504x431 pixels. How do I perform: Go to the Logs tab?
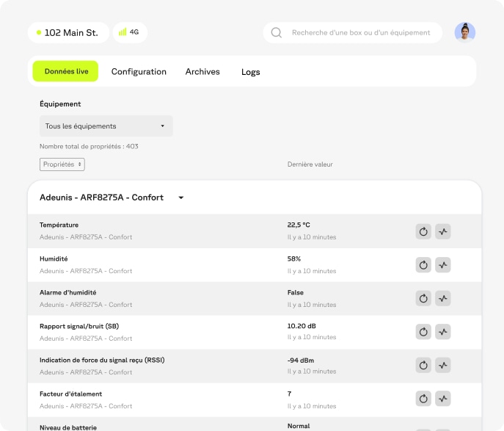[x=251, y=72]
